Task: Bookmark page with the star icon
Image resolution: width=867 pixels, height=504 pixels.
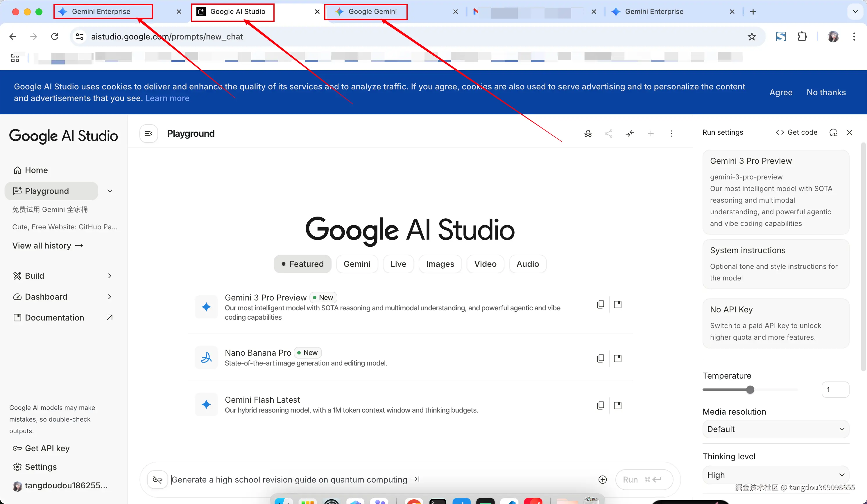Action: coord(752,37)
